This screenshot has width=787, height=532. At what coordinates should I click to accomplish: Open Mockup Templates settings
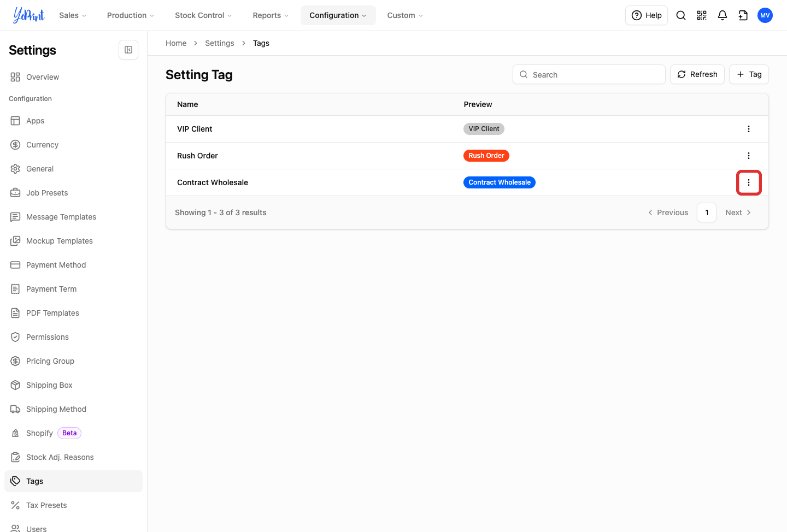[73, 241]
